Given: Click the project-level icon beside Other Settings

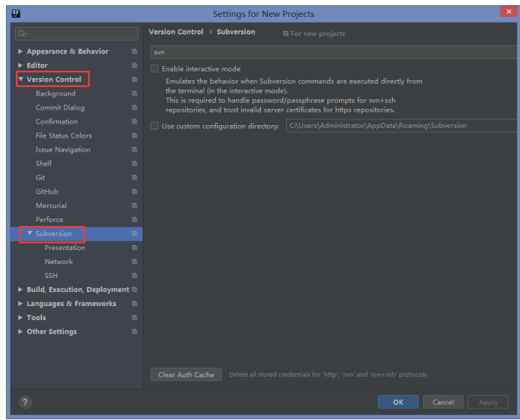Looking at the screenshot, I should pyautogui.click(x=135, y=332).
